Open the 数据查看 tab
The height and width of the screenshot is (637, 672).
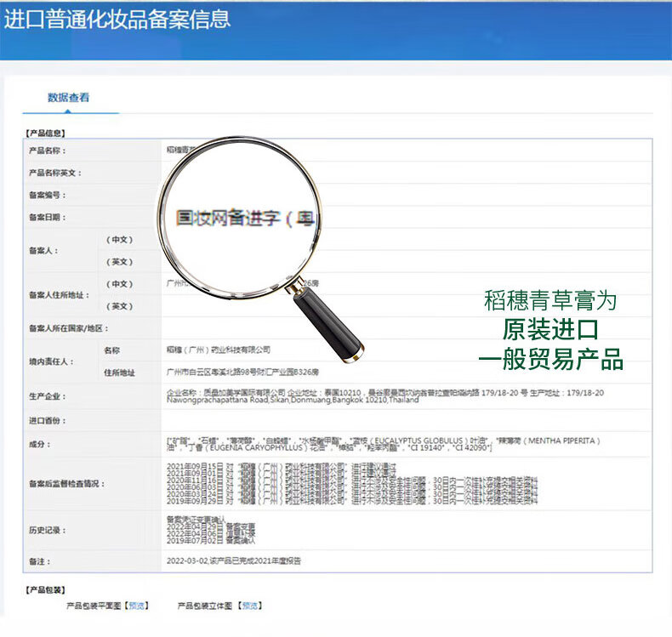tap(68, 98)
